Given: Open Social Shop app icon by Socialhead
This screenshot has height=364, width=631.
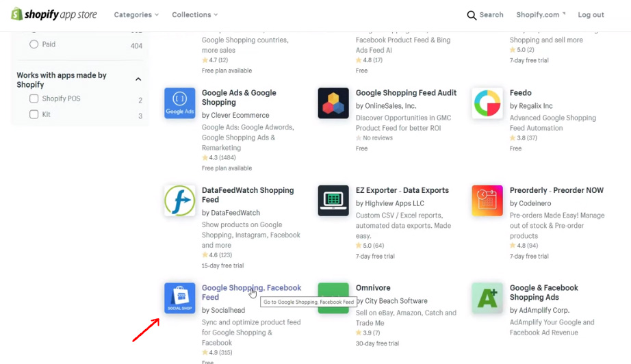Looking at the screenshot, I should [x=179, y=298].
